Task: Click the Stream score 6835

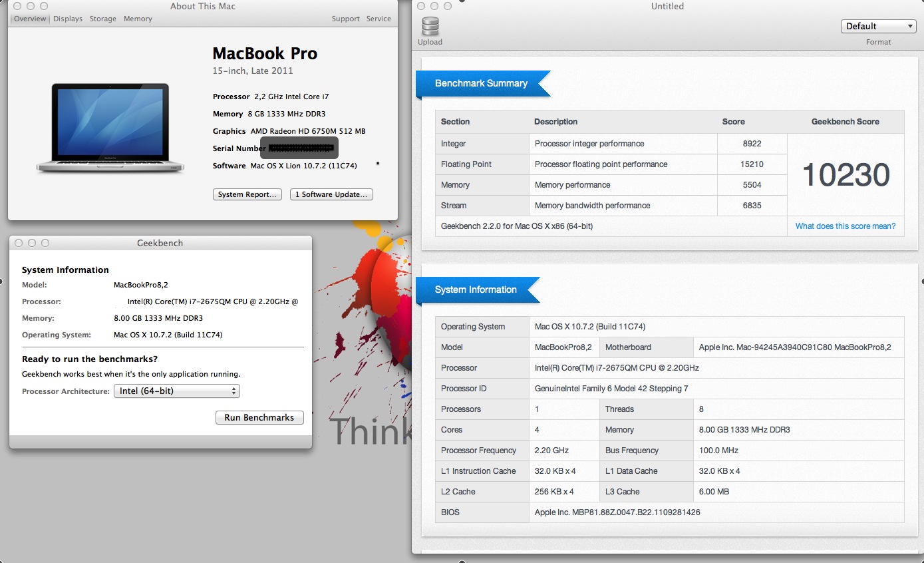Action: [752, 206]
